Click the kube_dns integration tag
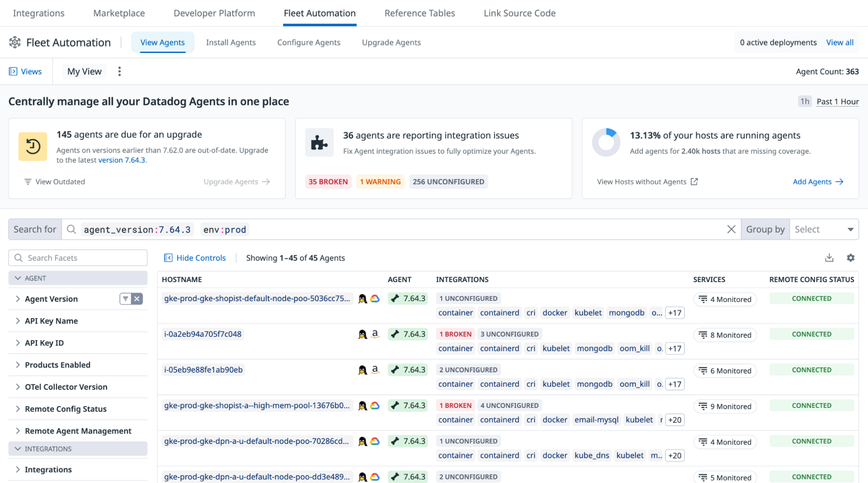Viewport: 868px width, 483px height. pyautogui.click(x=591, y=455)
